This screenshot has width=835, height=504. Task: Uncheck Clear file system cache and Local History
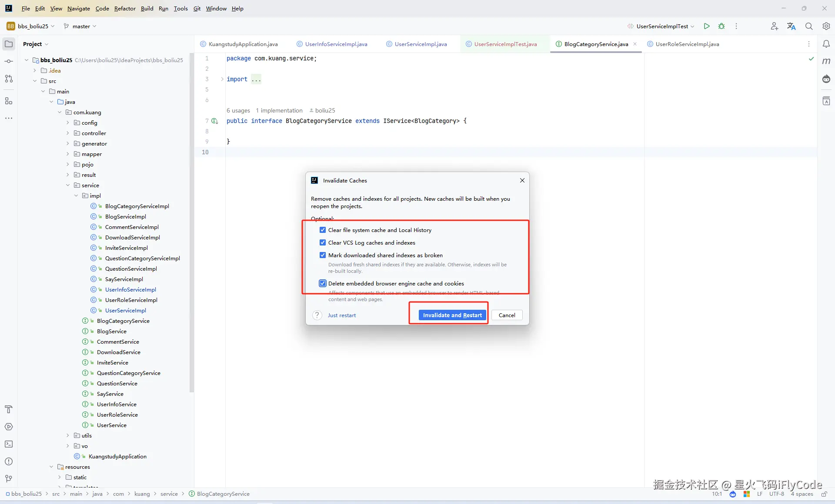(323, 230)
